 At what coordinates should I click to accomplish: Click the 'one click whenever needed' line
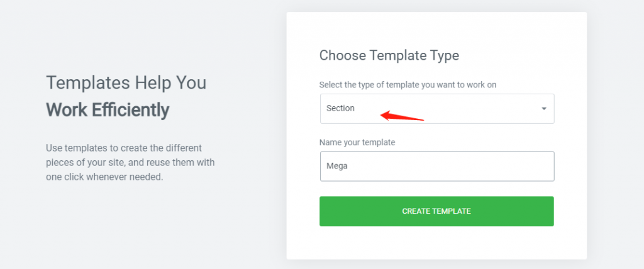coord(105,177)
